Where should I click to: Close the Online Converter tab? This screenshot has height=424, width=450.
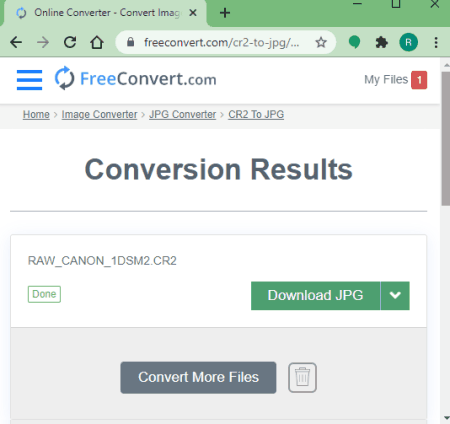(x=193, y=13)
